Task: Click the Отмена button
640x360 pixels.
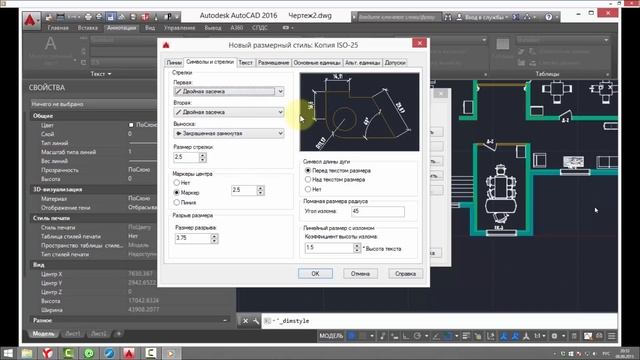Action: (x=360, y=273)
